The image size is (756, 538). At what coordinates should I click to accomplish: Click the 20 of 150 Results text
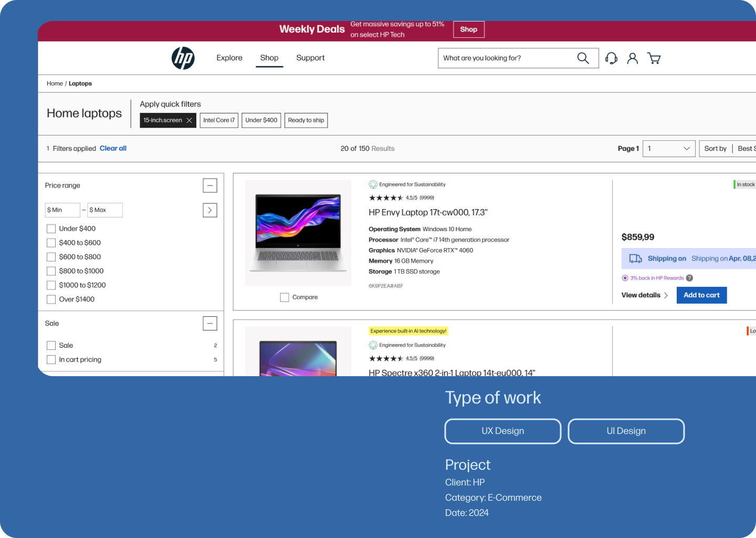click(367, 149)
